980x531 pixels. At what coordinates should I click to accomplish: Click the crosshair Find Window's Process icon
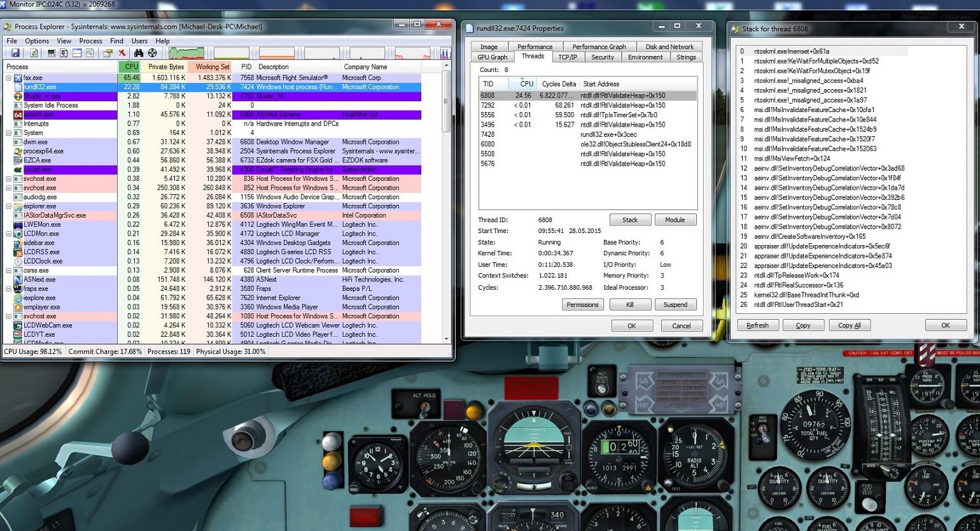click(153, 53)
